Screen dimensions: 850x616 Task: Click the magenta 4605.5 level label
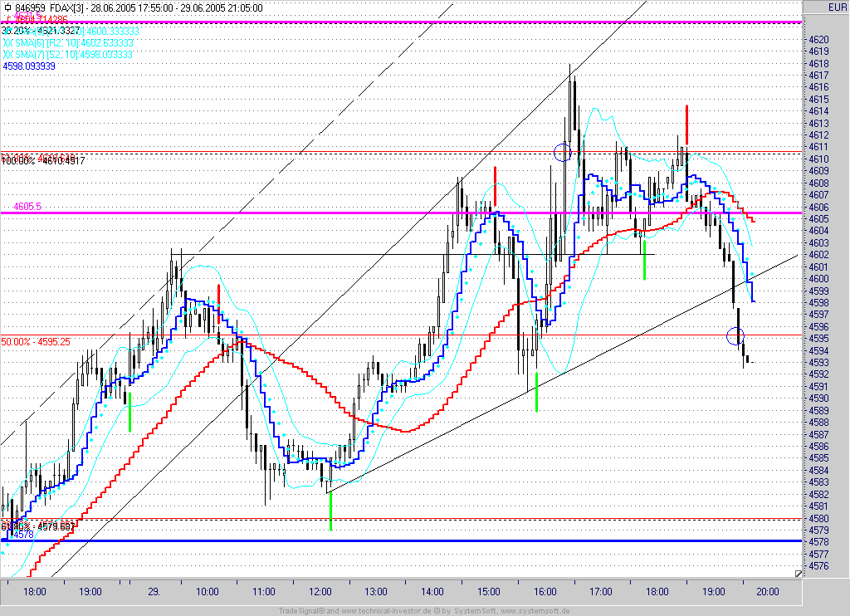tap(27, 207)
